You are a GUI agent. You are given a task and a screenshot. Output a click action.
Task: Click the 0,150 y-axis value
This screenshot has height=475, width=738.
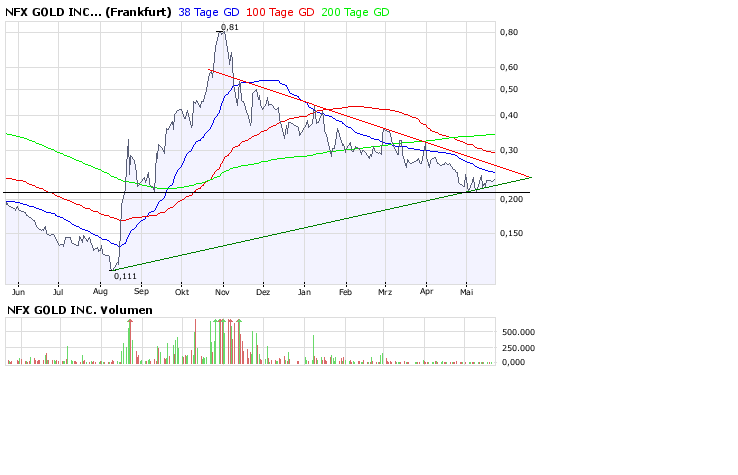(511, 233)
